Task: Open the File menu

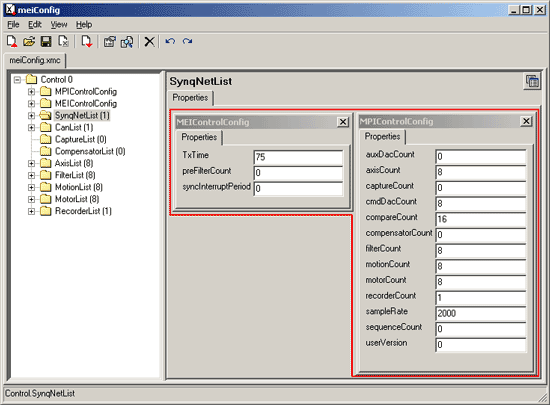Action: [x=13, y=25]
